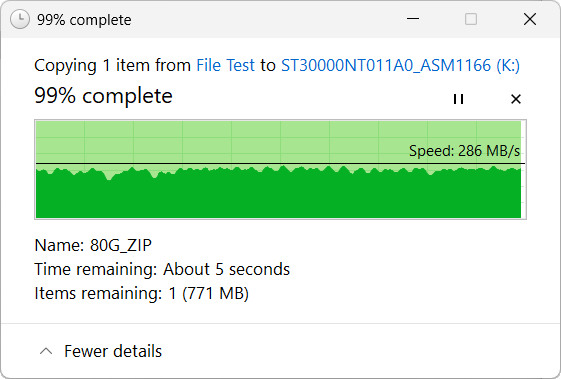Click the clock icon in the title bar
This screenshot has height=379, width=561.
(x=20, y=19)
